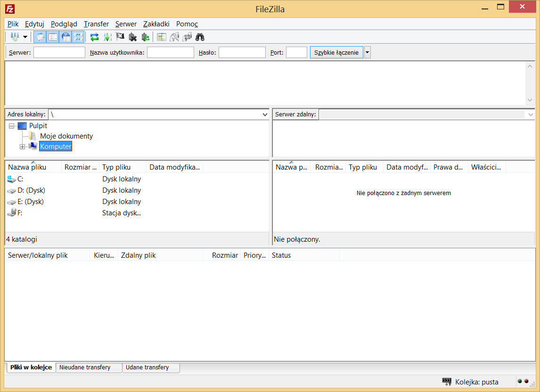
Task: Toggle local directory tree display
Action: point(53,37)
